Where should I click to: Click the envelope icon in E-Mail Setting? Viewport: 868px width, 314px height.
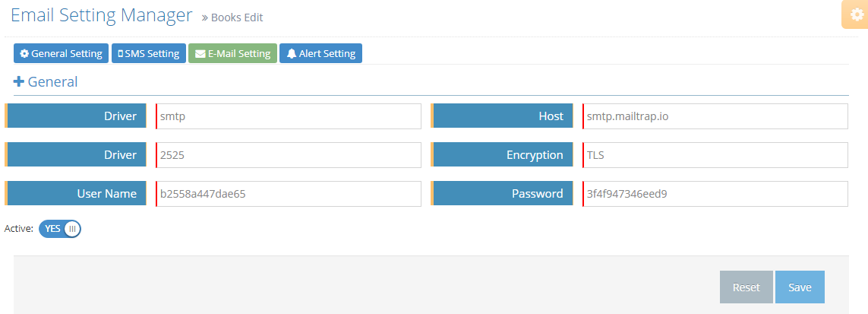[x=200, y=54]
